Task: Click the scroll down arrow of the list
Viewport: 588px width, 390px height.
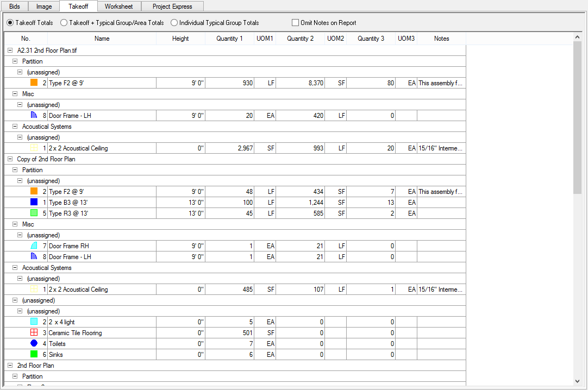Action: (x=578, y=381)
